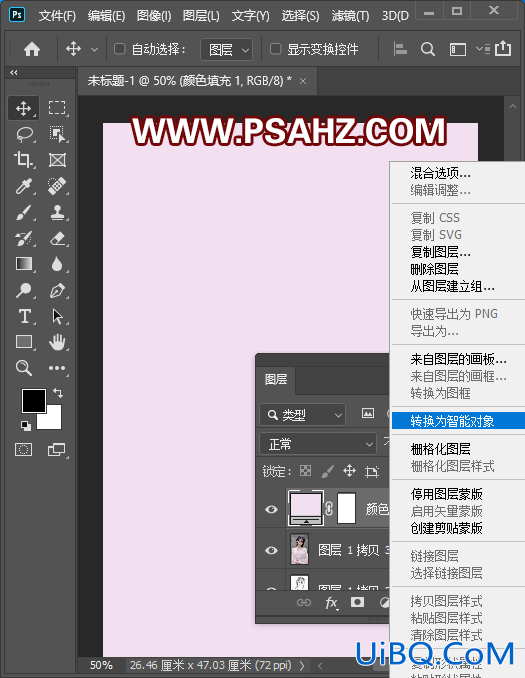The width and height of the screenshot is (525, 678).
Task: Click the Share export icon
Action: coord(503,48)
